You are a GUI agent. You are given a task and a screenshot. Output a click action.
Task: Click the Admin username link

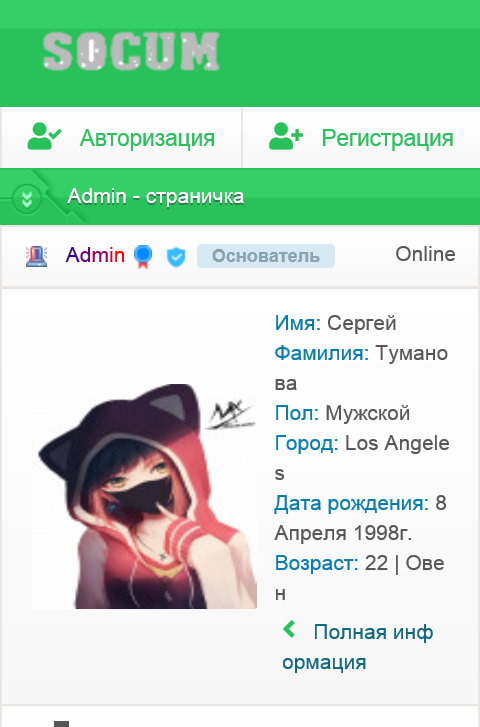coord(95,255)
